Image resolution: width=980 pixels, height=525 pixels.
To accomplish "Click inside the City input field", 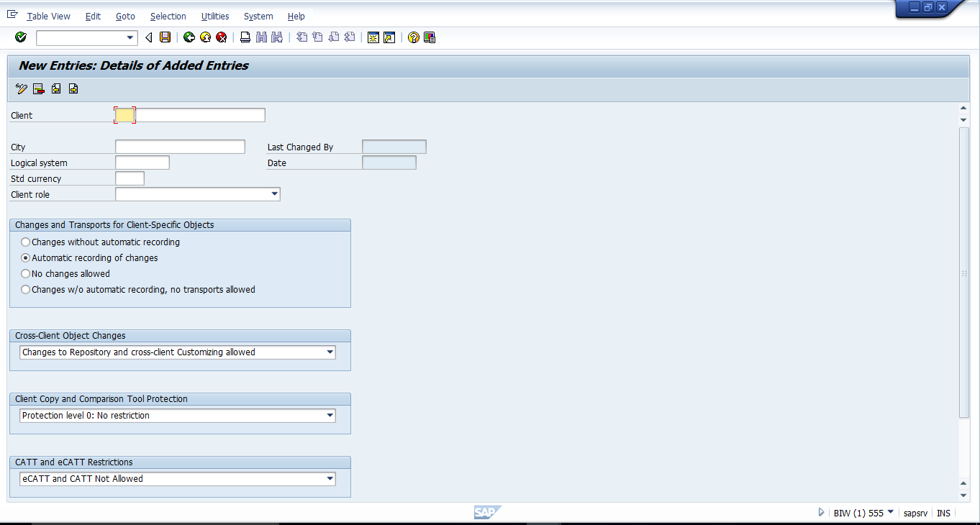I will pos(179,146).
